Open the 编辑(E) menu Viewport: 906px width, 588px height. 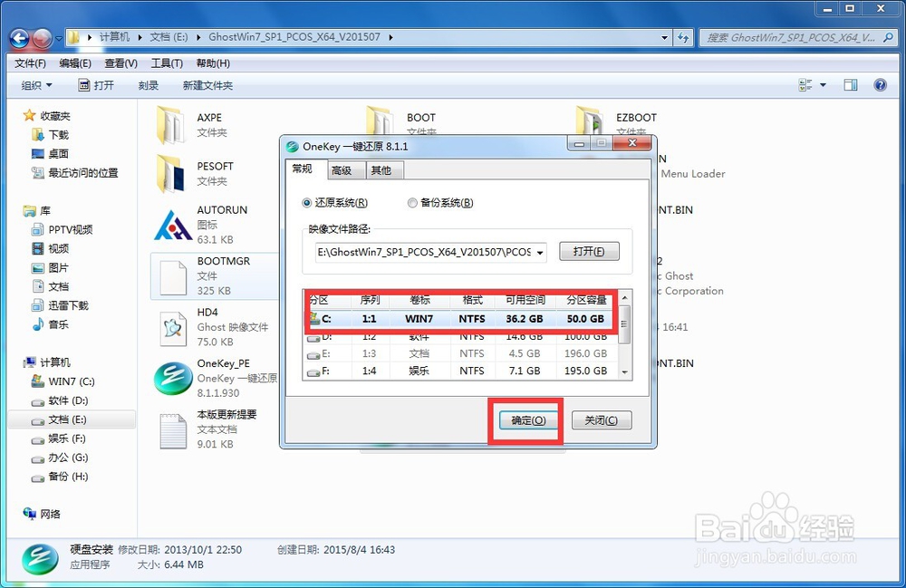pyautogui.click(x=75, y=63)
